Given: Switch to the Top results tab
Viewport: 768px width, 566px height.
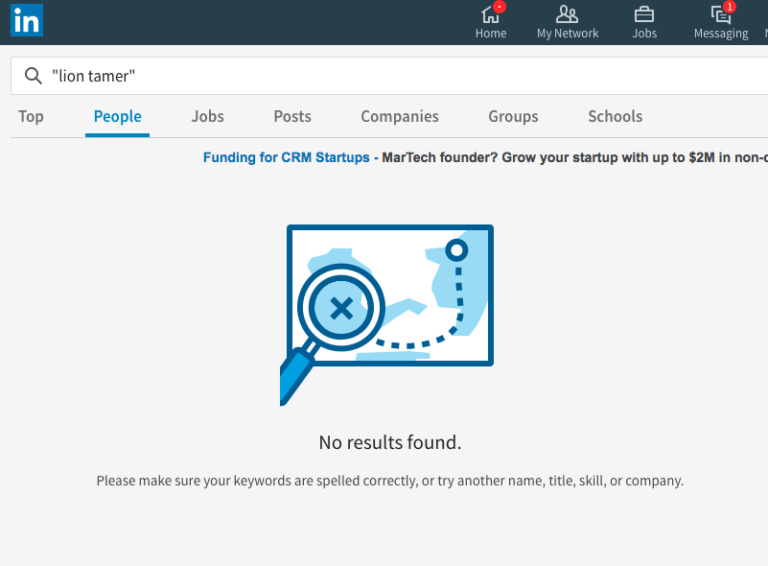Looking at the screenshot, I should coord(31,117).
